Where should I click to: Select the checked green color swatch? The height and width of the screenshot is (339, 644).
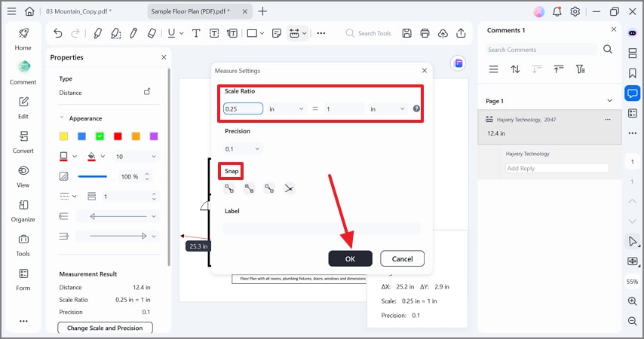(100, 136)
